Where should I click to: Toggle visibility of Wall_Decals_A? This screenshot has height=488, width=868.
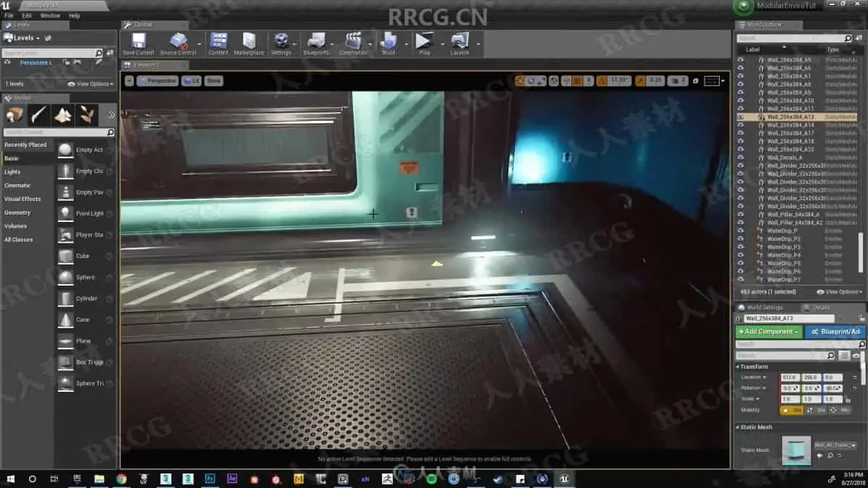tap(740, 157)
